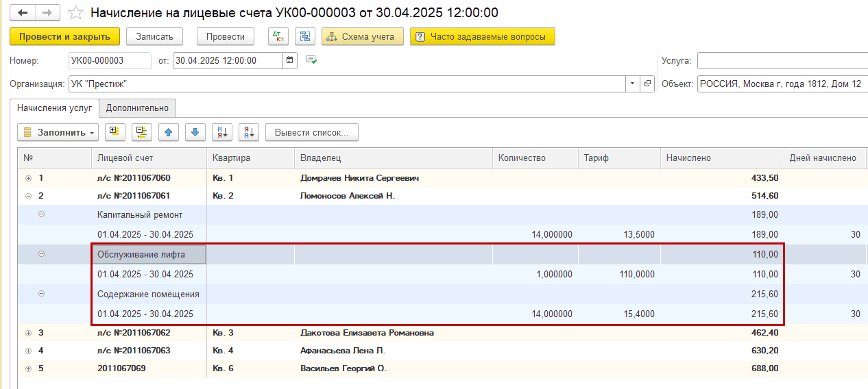Open the Организация dropdown list
This screenshot has width=868, height=389.
(x=631, y=84)
